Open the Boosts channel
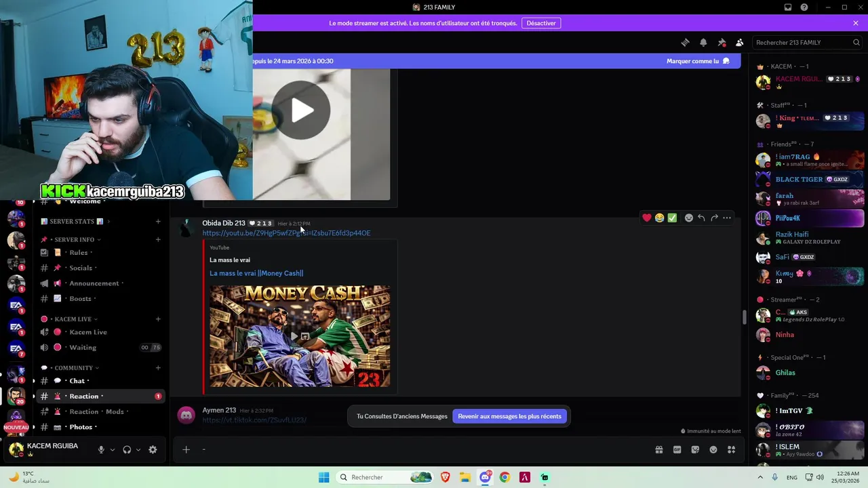 [102, 299]
